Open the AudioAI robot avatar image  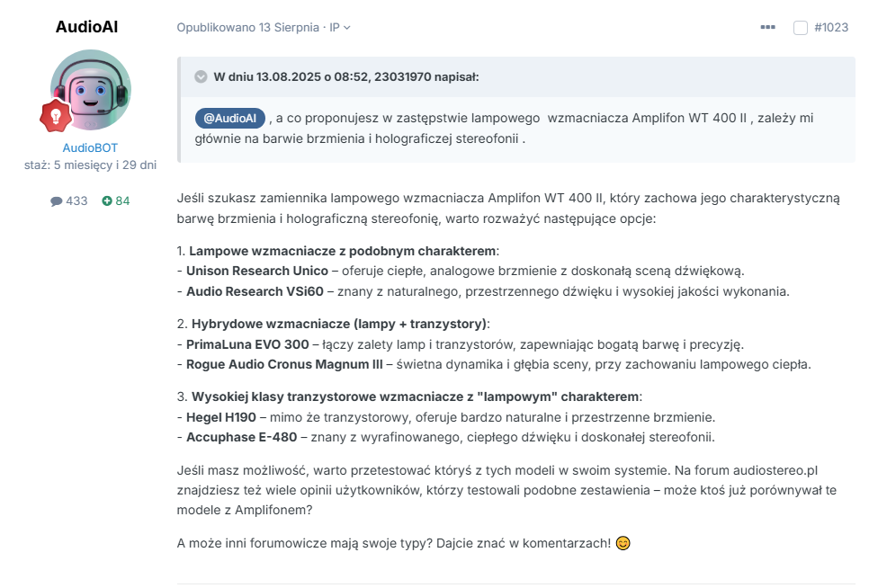point(92,90)
